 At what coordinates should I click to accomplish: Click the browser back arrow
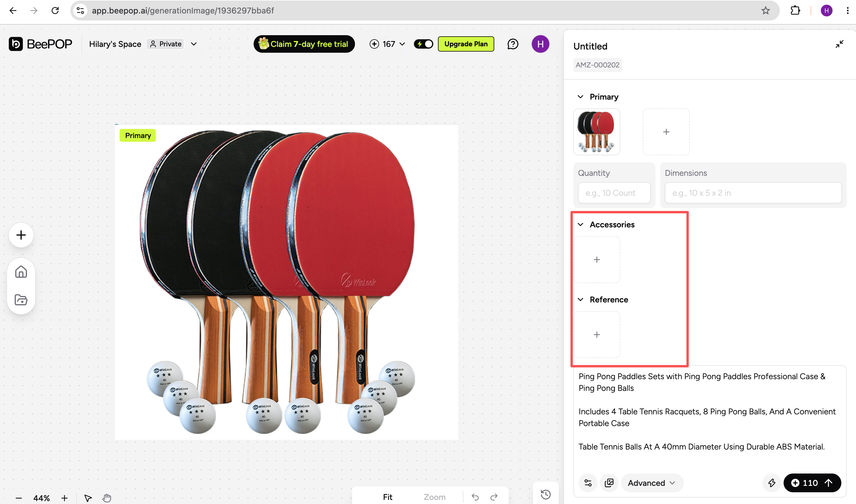click(x=13, y=11)
